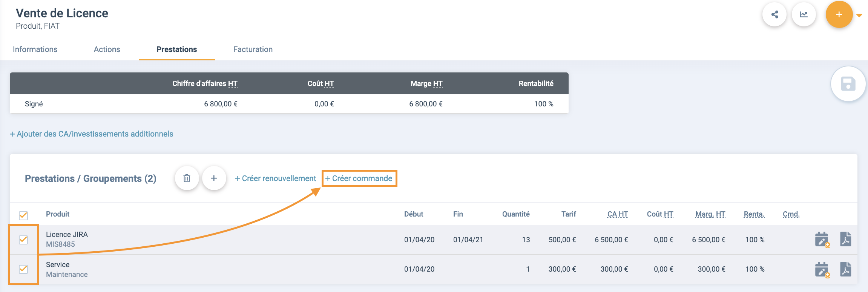Click the orange plus add button

point(839,15)
